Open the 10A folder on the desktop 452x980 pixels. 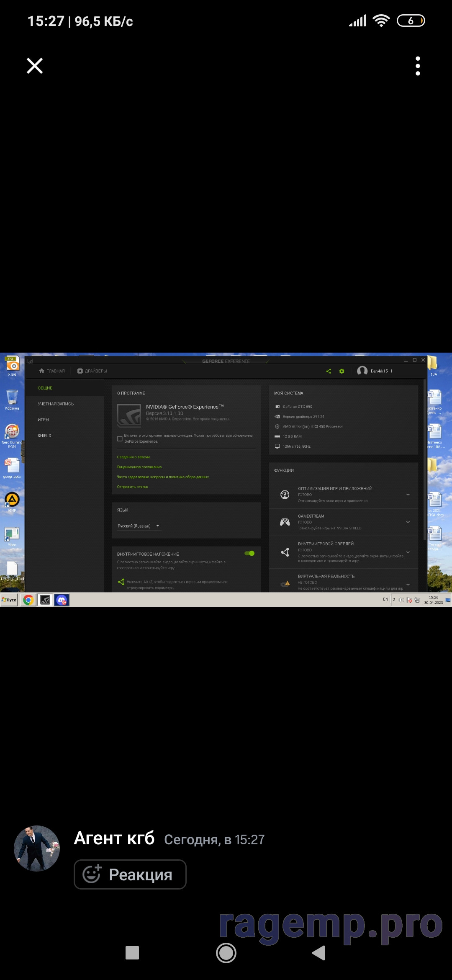(x=433, y=366)
